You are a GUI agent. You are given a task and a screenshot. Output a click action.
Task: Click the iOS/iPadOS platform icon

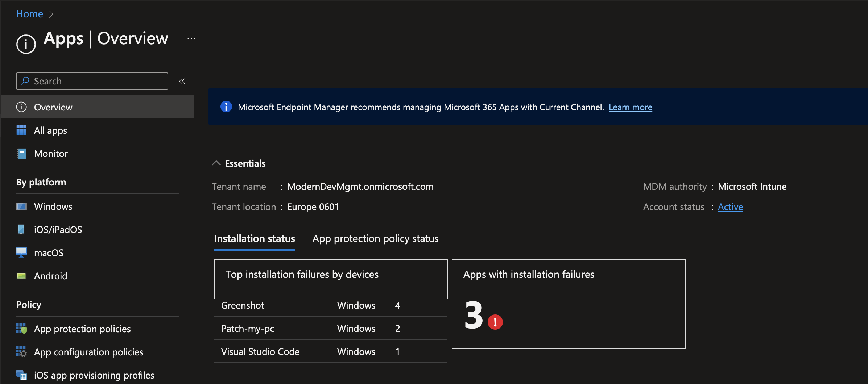point(21,229)
